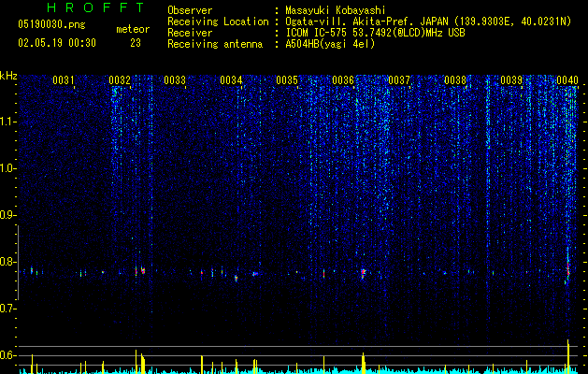The height and width of the screenshot is (374, 588).
Task: Click the 0039 time marker
Action: pos(511,80)
